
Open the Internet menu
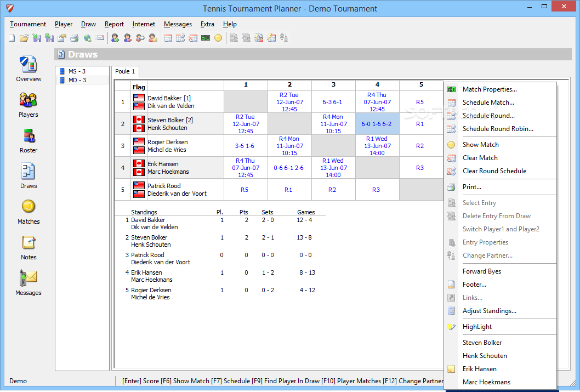click(144, 24)
